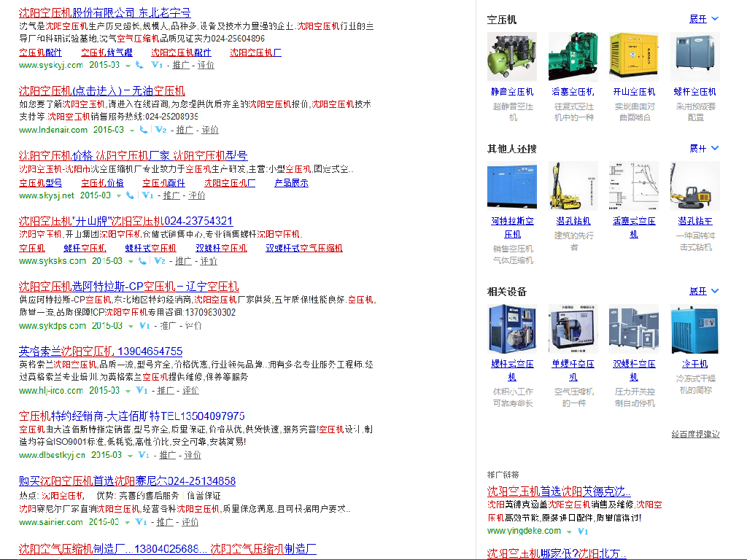747x560 pixels.
Task: Click the 双螺杆空压机 sidebar text link
Action: 634,370
